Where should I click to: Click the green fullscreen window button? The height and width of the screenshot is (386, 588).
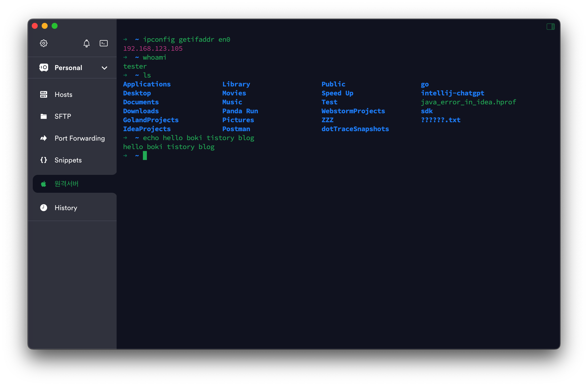pos(55,26)
